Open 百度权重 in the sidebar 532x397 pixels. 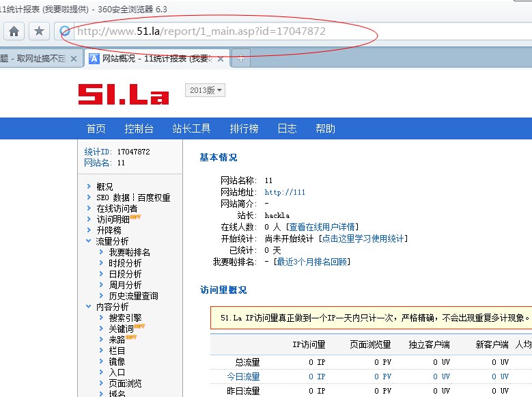154,197
